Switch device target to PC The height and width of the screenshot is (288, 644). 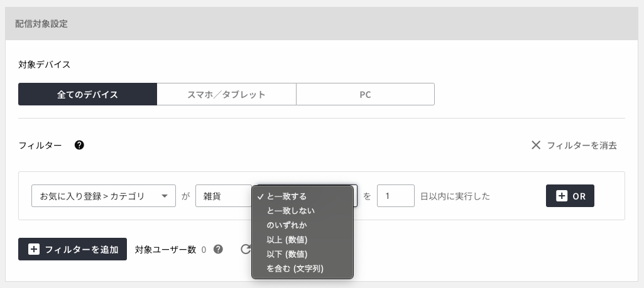point(365,94)
